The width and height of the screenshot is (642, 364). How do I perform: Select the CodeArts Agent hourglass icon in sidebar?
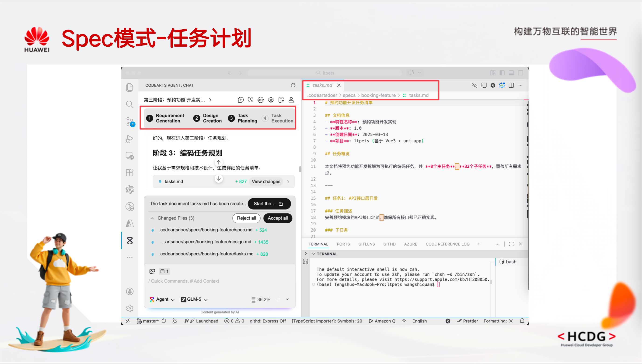pyautogui.click(x=130, y=240)
